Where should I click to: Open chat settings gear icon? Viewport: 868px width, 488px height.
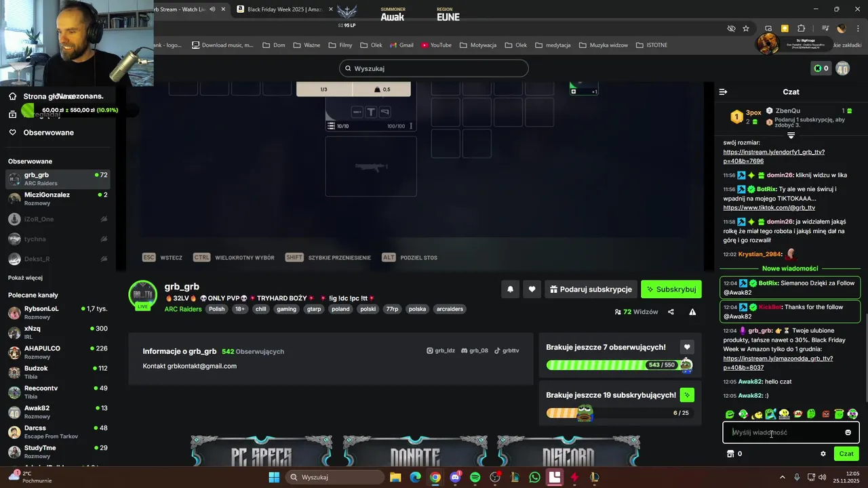823,454
